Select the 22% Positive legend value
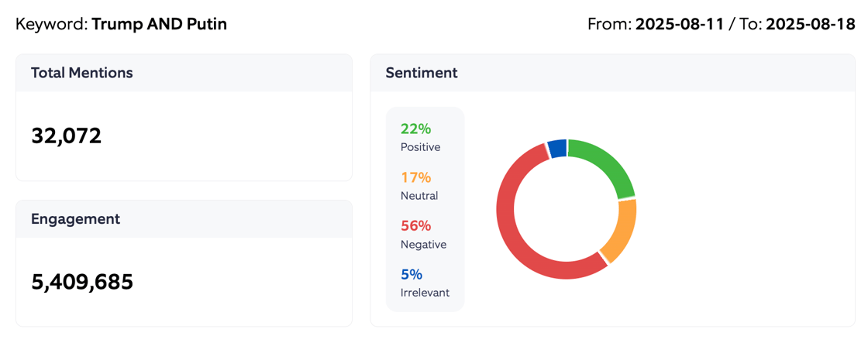Image resolution: width=868 pixels, height=343 pixels. pyautogui.click(x=415, y=129)
